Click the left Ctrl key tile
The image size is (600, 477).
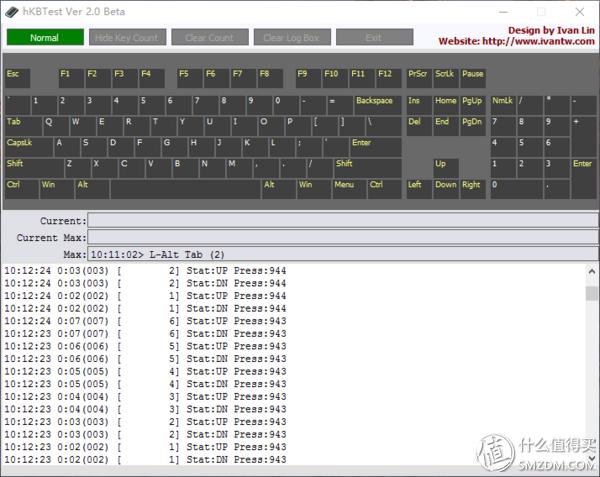coord(21,189)
